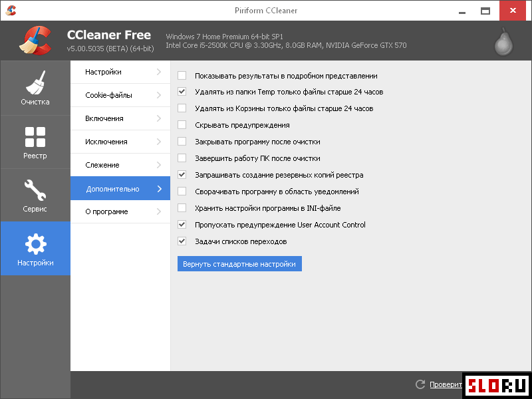Viewport: 532px width, 399px height.
Task: Click the small CCleaner title bar icon
Action: (x=11, y=11)
